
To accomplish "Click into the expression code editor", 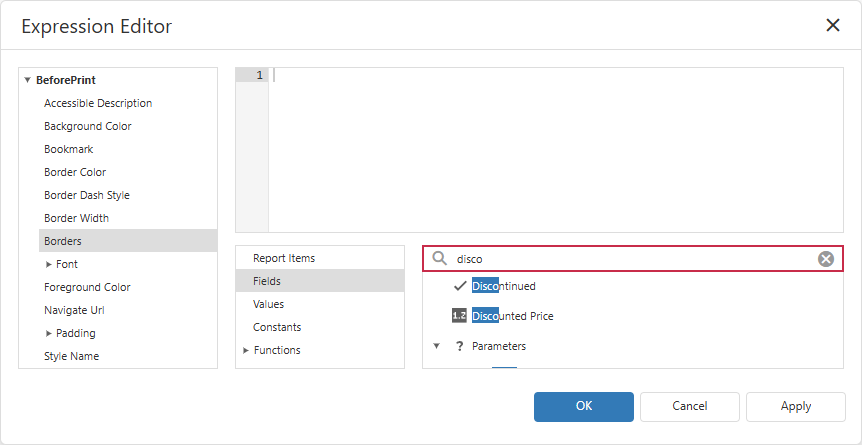I will (x=555, y=150).
